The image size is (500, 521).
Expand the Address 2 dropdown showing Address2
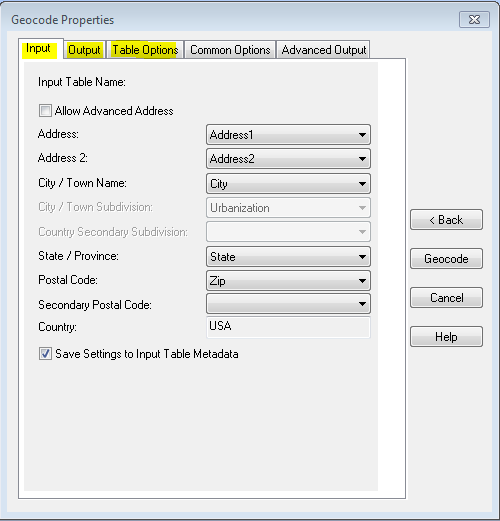coord(288,159)
